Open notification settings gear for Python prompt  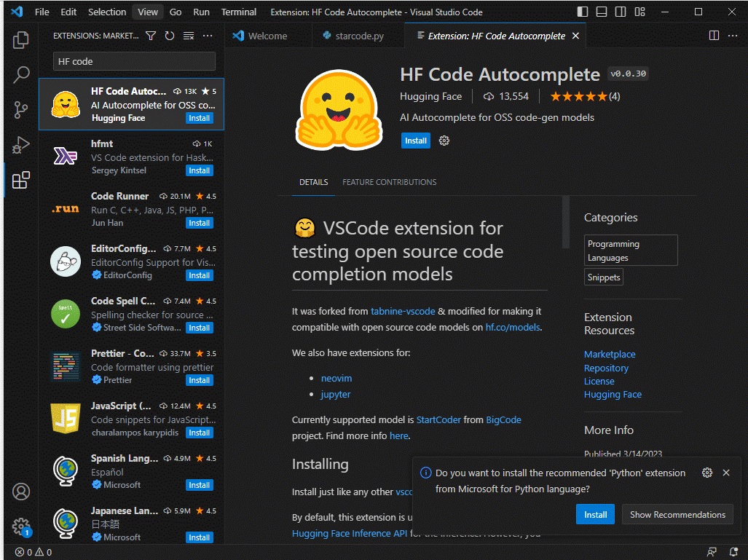pyautogui.click(x=707, y=473)
